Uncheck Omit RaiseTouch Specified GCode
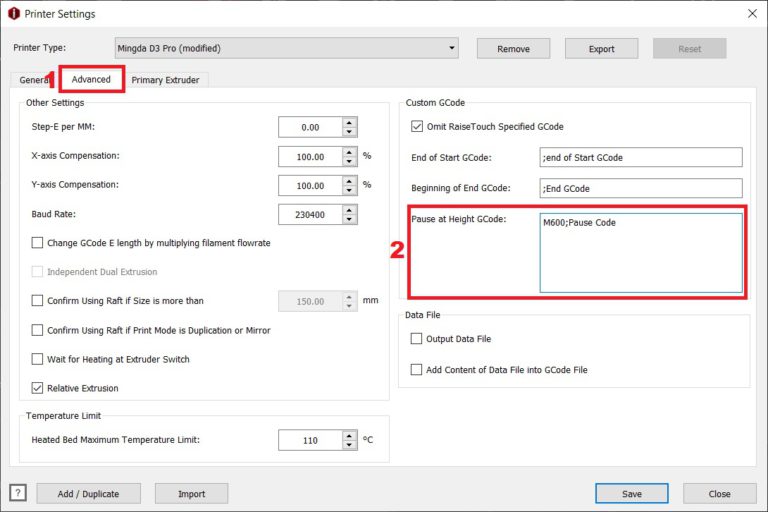Viewport: 768px width, 512px height. [417, 127]
